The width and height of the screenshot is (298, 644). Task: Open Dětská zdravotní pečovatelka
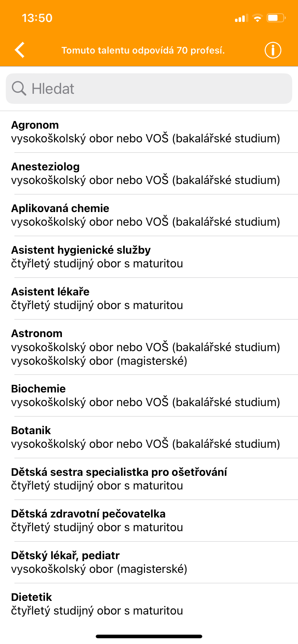(x=149, y=521)
